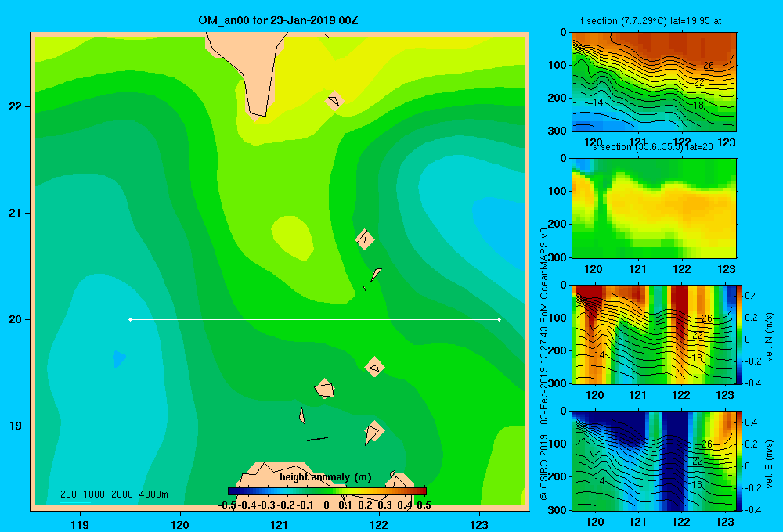Click the 'vel. N (m/s)' axis label
Viewport: 783px width, 532px height.
(769, 337)
